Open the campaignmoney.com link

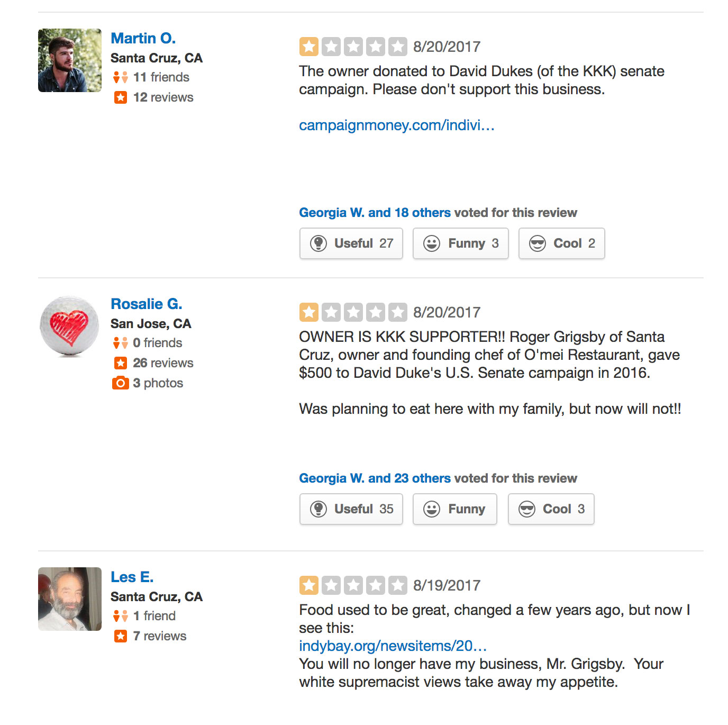(x=396, y=125)
